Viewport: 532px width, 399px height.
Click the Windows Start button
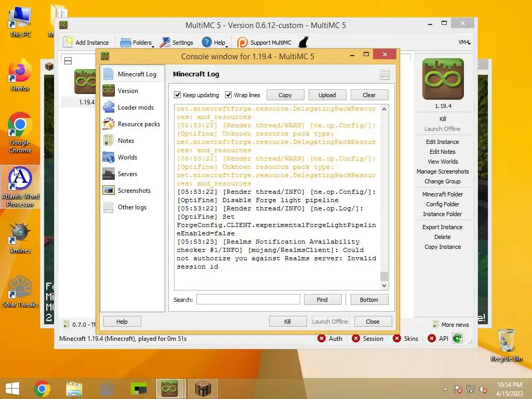[x=12, y=389]
